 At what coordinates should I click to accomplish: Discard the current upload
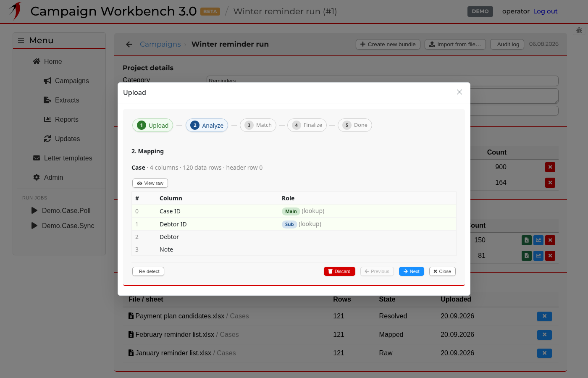(x=339, y=271)
